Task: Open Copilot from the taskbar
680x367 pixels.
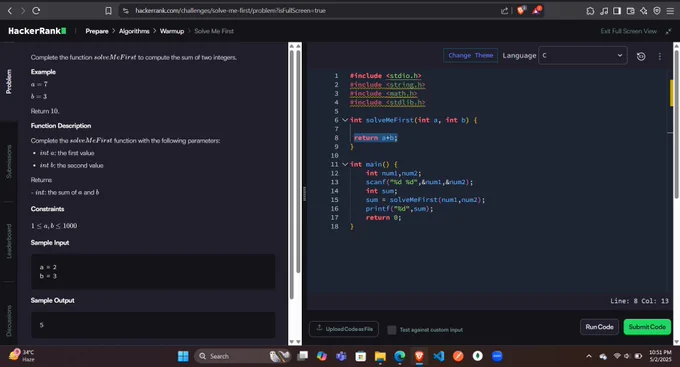Action: 322,356
